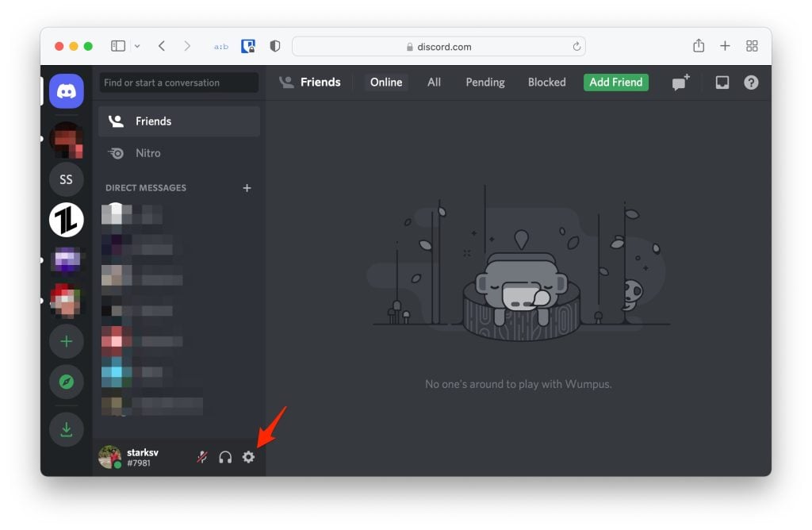
Task: Unmute the microphone icon
Action: pyautogui.click(x=202, y=457)
